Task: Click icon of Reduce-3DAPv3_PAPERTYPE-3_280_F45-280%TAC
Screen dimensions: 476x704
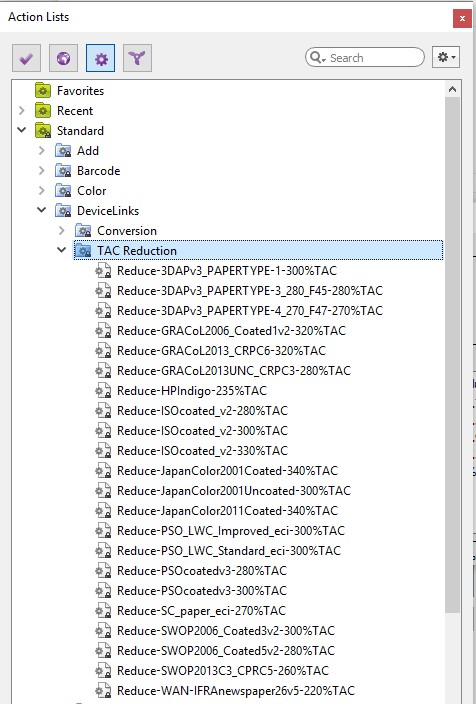Action: pyautogui.click(x=103, y=290)
